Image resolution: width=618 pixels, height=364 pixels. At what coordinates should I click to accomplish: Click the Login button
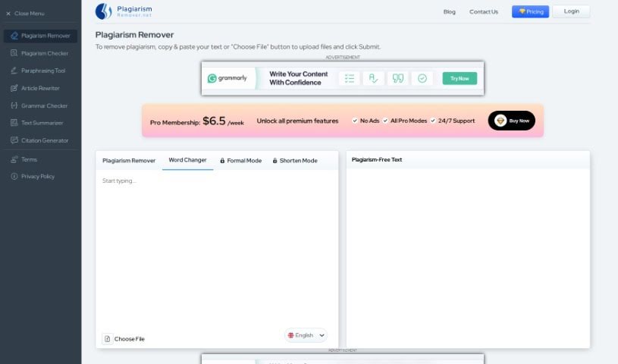point(571,11)
